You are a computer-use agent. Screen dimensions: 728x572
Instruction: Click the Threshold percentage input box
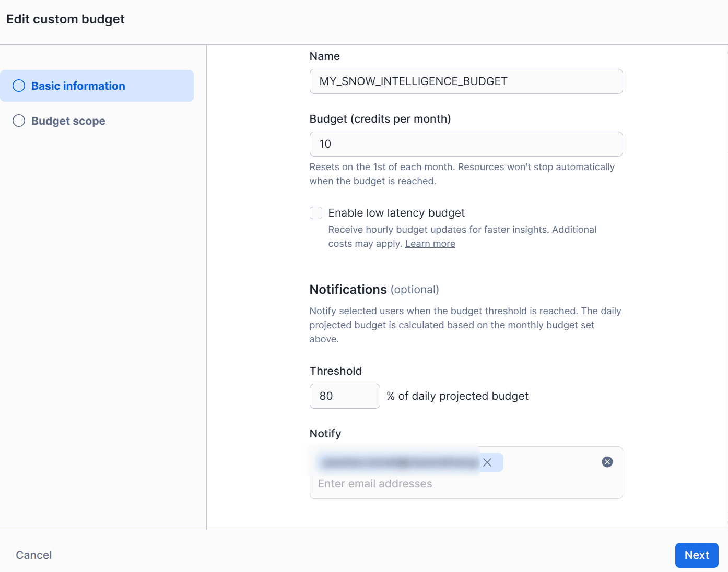point(345,396)
